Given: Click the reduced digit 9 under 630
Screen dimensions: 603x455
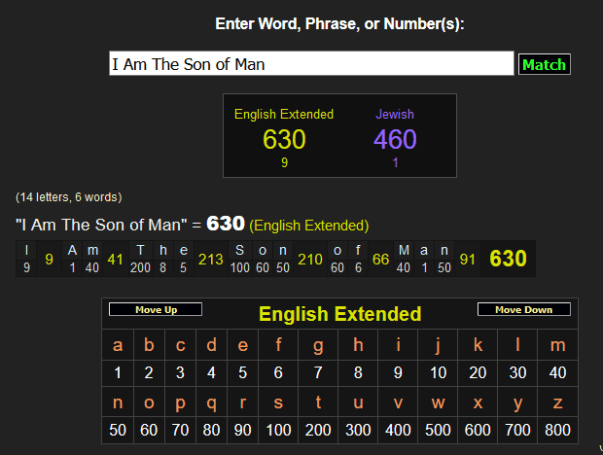Looking at the screenshot, I should click(284, 162).
